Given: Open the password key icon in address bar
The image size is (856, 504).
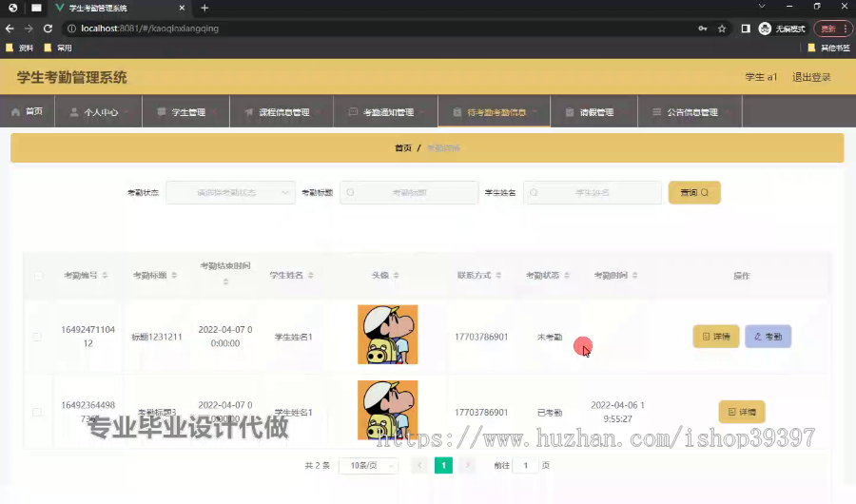Looking at the screenshot, I should 703,29.
